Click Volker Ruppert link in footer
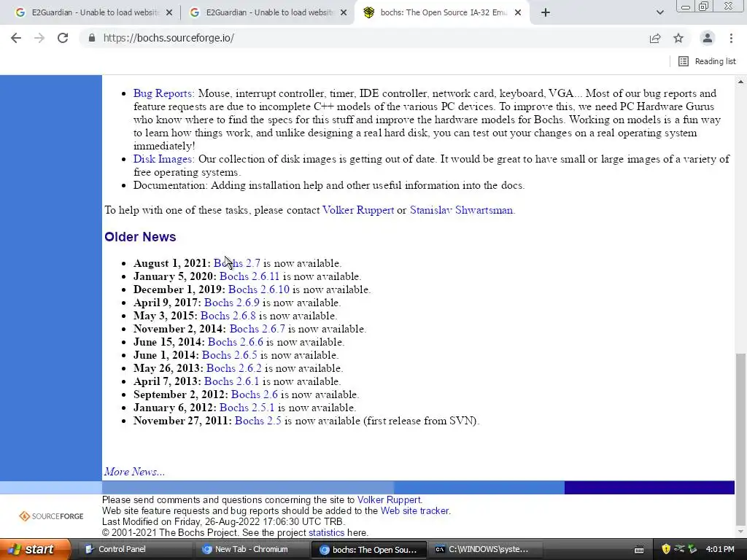Viewport: 747px width, 560px height. [x=389, y=500]
